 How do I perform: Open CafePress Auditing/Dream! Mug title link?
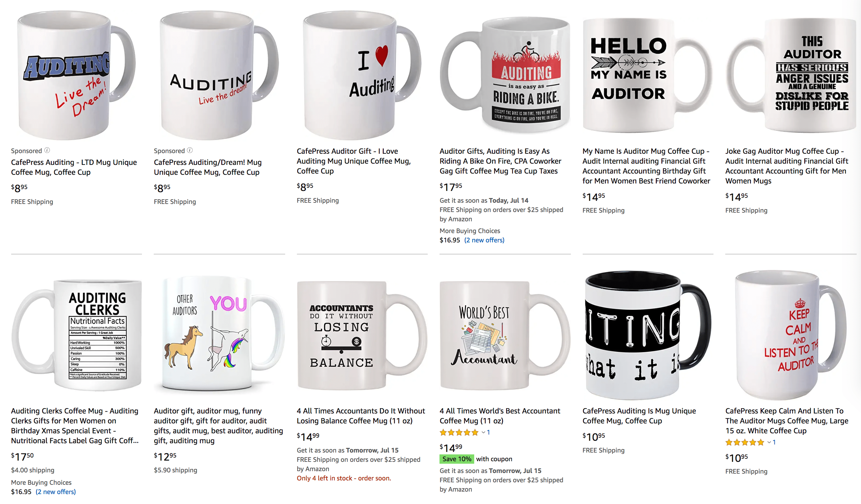click(x=208, y=167)
